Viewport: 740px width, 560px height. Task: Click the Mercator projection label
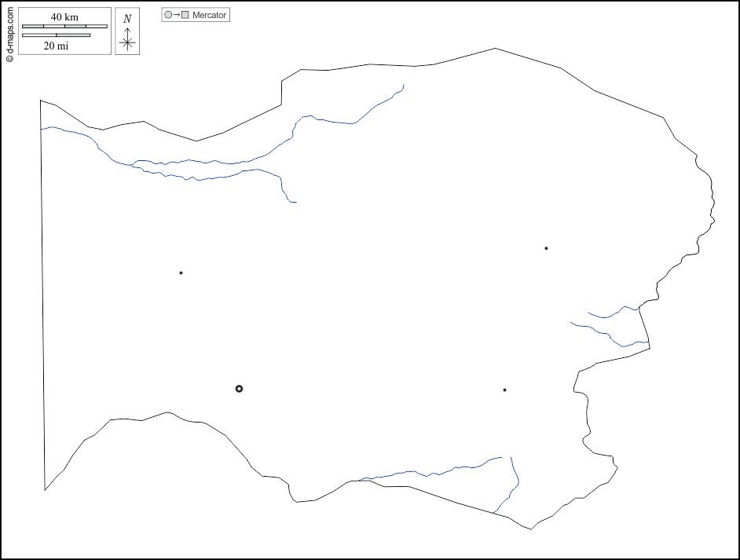click(209, 15)
